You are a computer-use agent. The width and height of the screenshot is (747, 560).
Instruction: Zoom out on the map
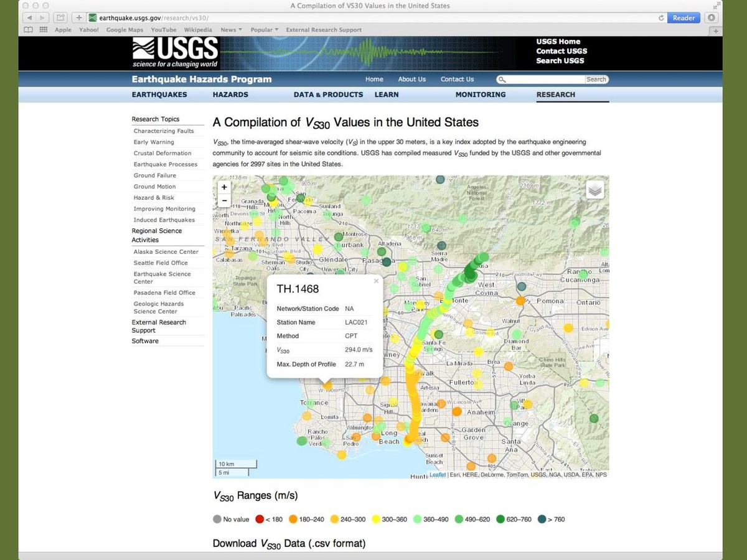click(224, 200)
